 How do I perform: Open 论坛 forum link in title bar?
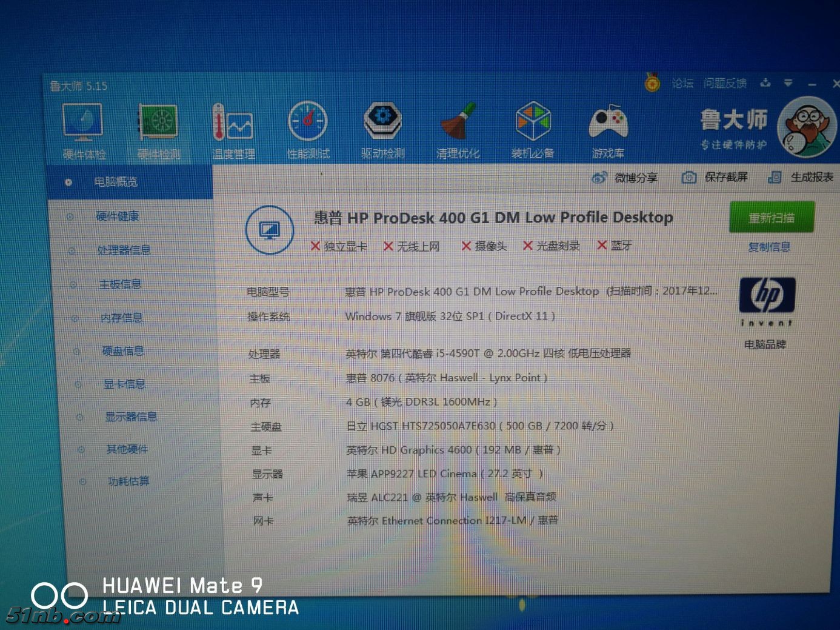[682, 84]
